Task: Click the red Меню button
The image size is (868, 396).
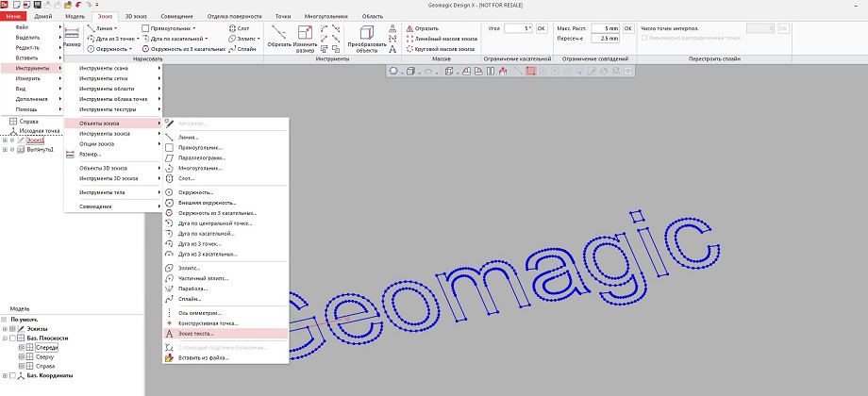Action: 13,17
